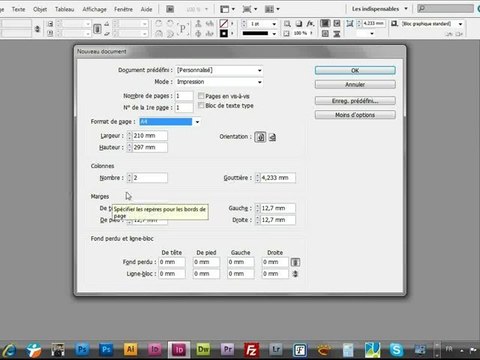Click Enreg. prédéfini... button
This screenshot has width=480, height=360.
(355, 101)
